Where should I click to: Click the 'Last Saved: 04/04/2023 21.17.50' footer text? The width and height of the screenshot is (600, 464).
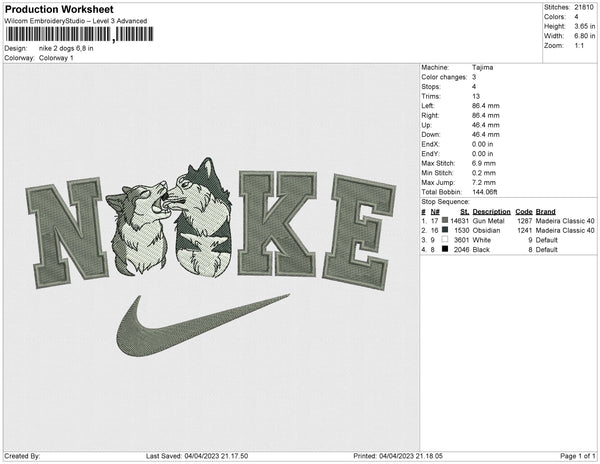click(197, 456)
